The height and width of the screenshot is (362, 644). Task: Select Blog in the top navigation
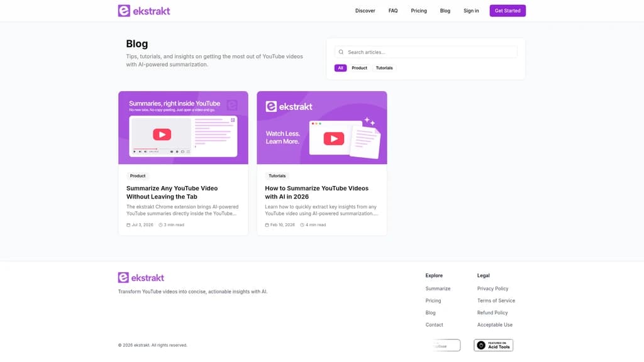[x=445, y=11]
